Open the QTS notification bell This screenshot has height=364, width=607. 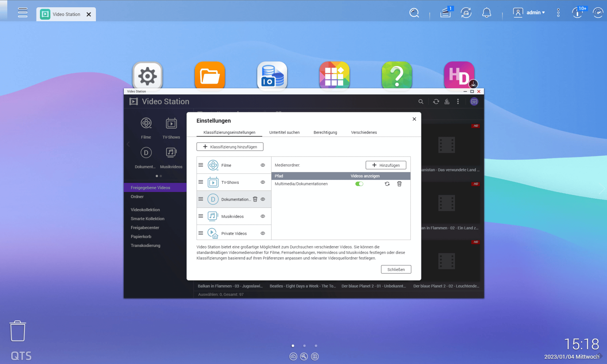(487, 13)
